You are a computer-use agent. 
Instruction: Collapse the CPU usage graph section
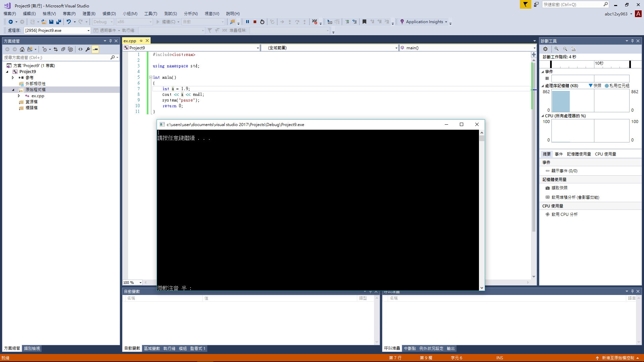[543, 116]
